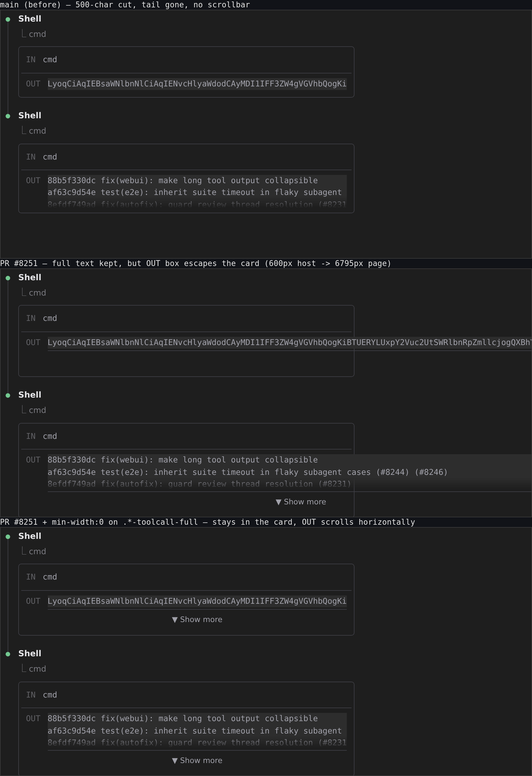Expand "Show more" under base64 output in min-width panel
This screenshot has width=532, height=776.
pos(197,619)
